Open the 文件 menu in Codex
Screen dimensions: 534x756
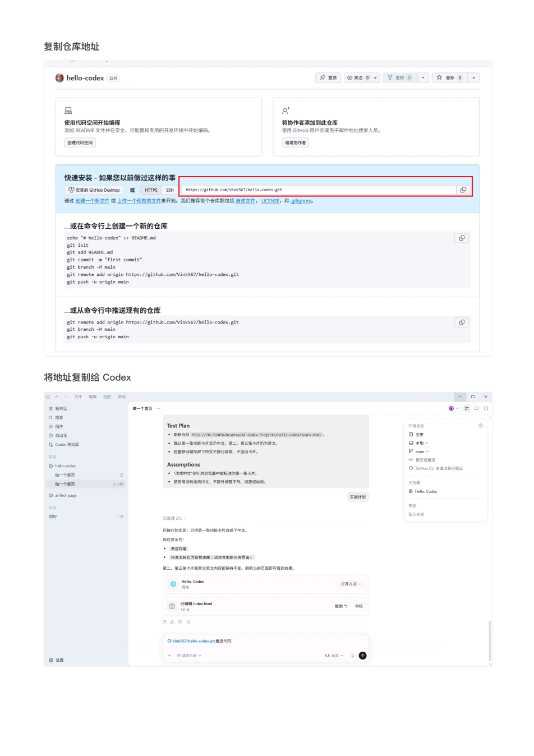pyautogui.click(x=78, y=397)
